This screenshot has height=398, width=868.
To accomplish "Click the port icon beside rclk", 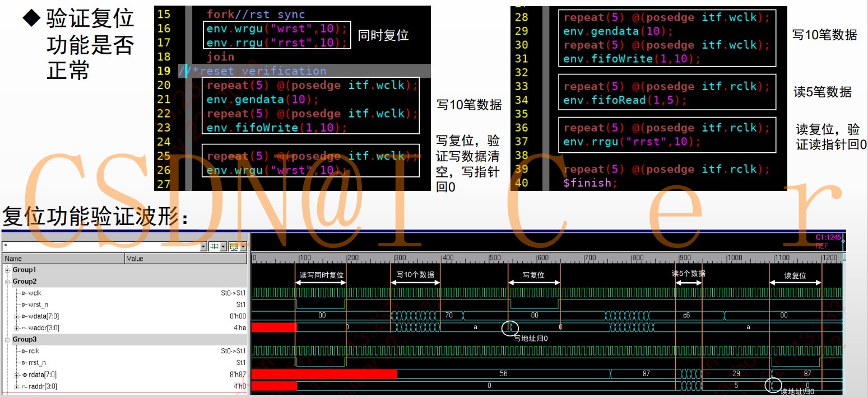I will click(x=24, y=352).
